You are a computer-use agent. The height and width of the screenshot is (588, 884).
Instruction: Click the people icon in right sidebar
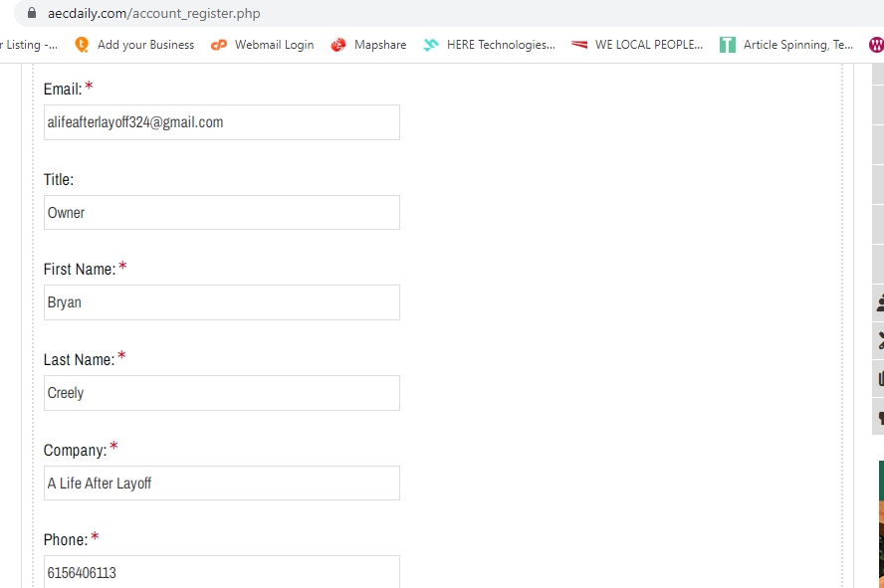pos(879,302)
